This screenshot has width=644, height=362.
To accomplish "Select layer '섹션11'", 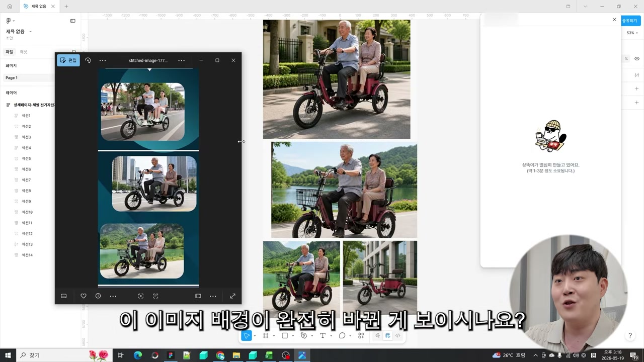I will 27,223.
